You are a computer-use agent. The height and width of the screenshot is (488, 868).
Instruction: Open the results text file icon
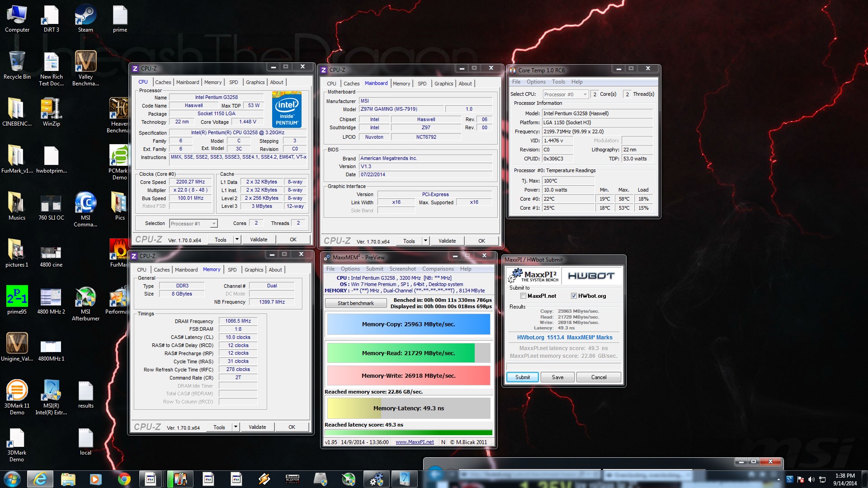(85, 394)
